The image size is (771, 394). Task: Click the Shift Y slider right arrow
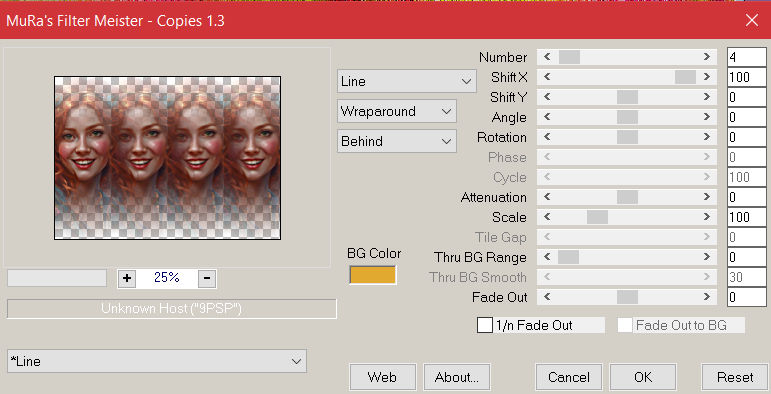click(x=707, y=97)
